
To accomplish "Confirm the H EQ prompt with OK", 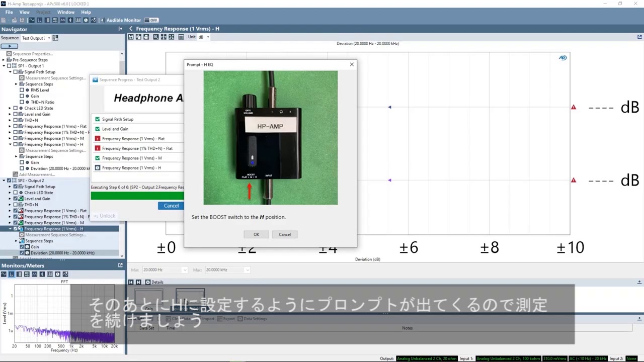I will tap(256, 234).
